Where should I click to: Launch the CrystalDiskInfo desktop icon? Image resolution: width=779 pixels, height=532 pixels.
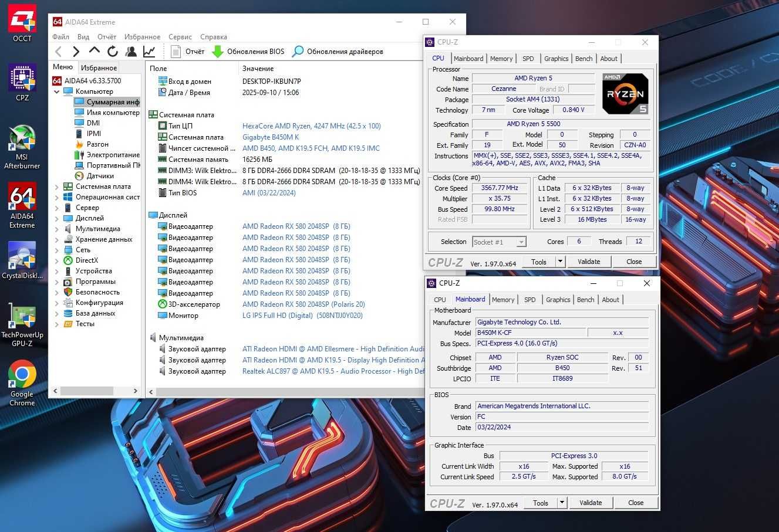(x=22, y=260)
